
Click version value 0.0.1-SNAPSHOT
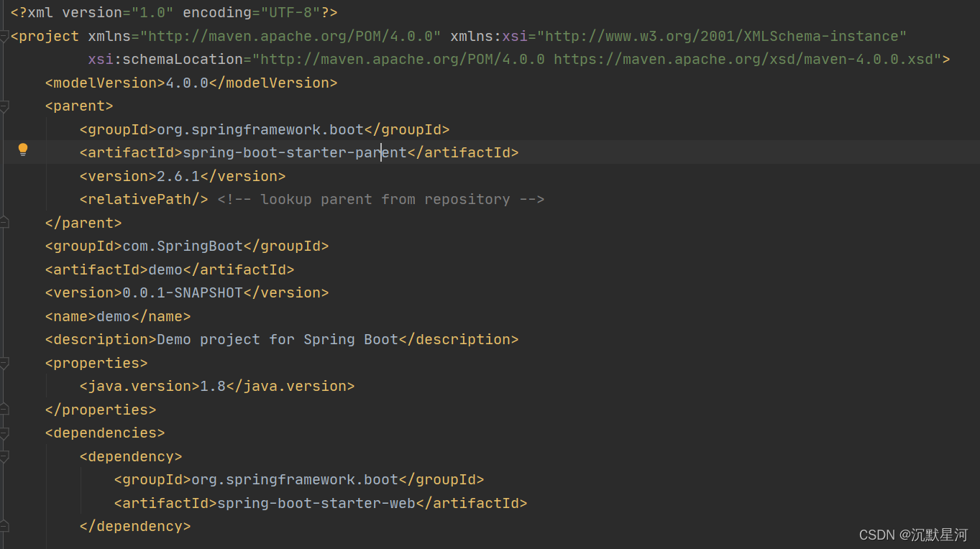(x=183, y=292)
